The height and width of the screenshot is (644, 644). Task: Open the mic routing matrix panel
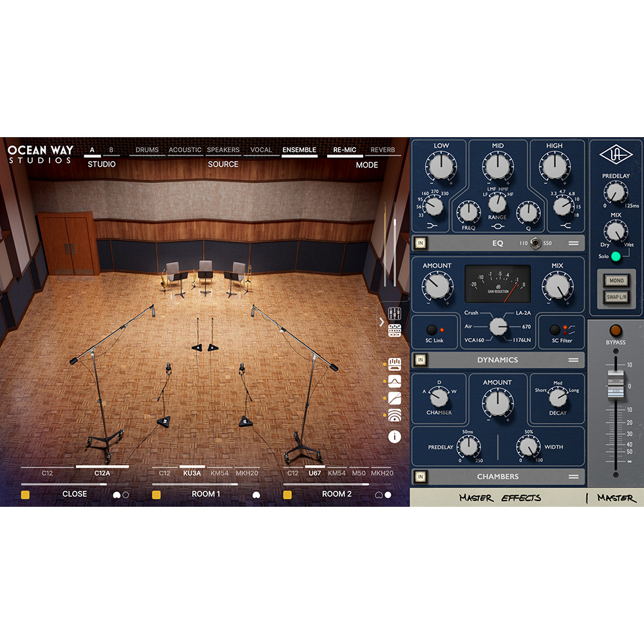(395, 330)
